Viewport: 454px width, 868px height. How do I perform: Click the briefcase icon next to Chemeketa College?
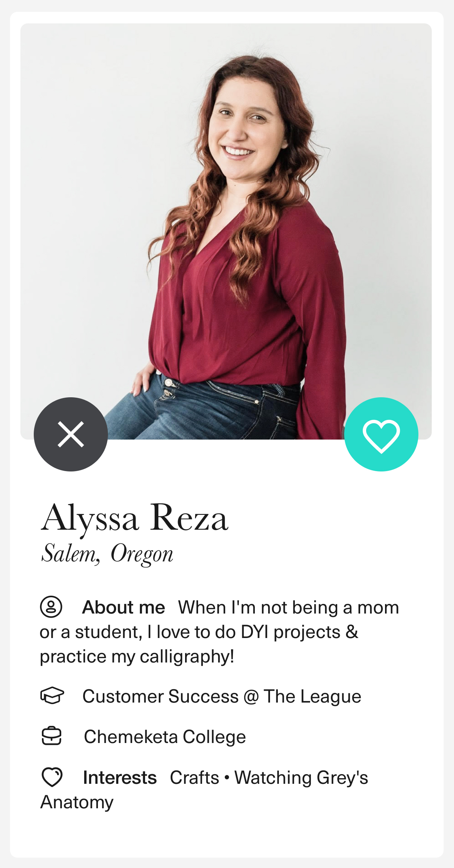coord(52,736)
